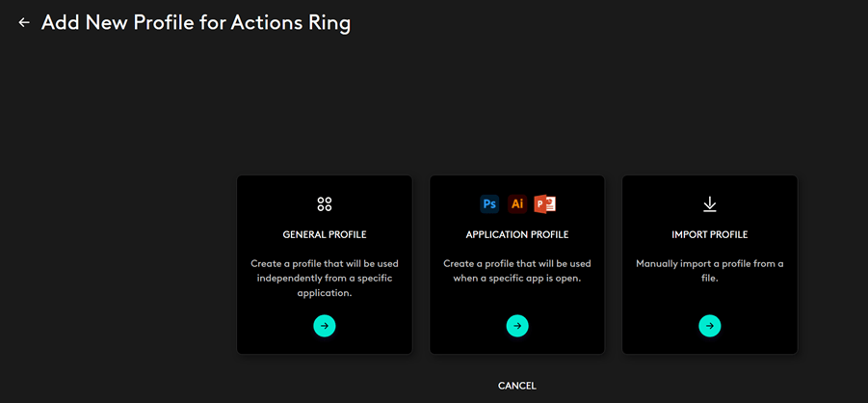Go back using the left arrow

tap(24, 22)
